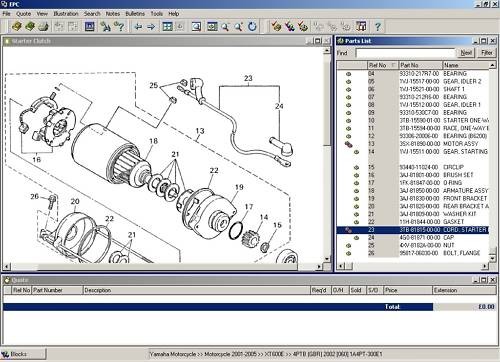
Task: Click the green dot icon on row 26 BOLT, FLANGE
Action: 349,253
